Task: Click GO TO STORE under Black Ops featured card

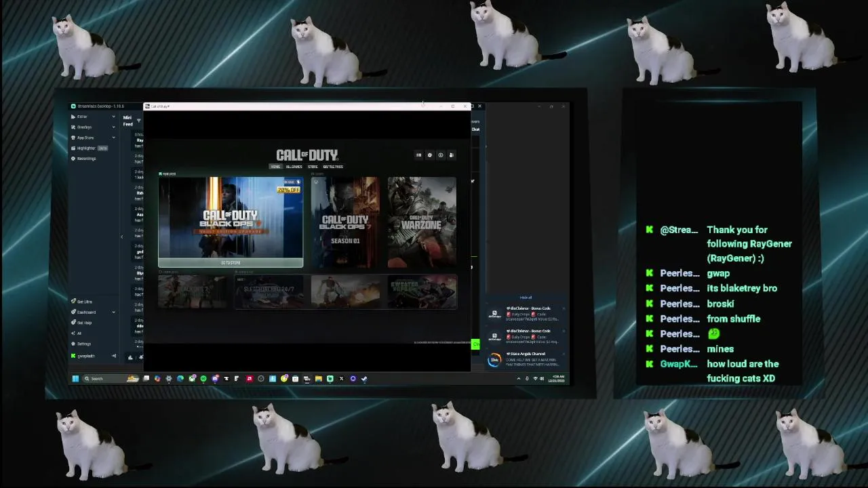Action: click(x=231, y=263)
